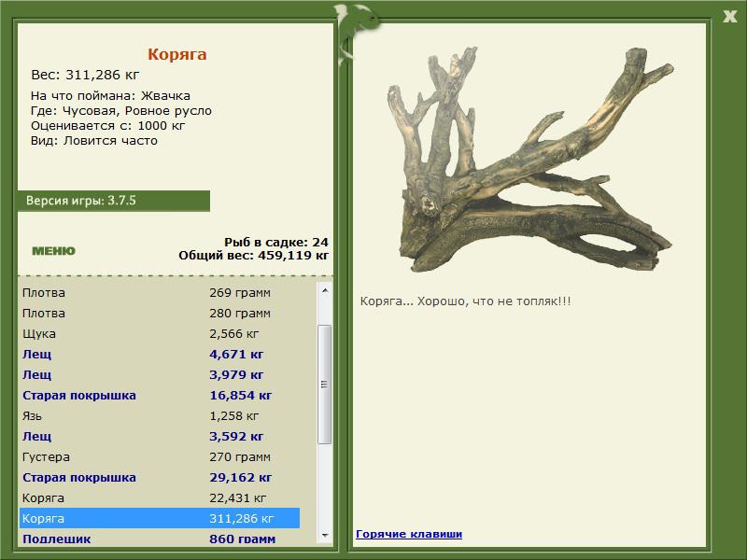Close the catch window with the X
The height and width of the screenshot is (560, 747).
(729, 16)
